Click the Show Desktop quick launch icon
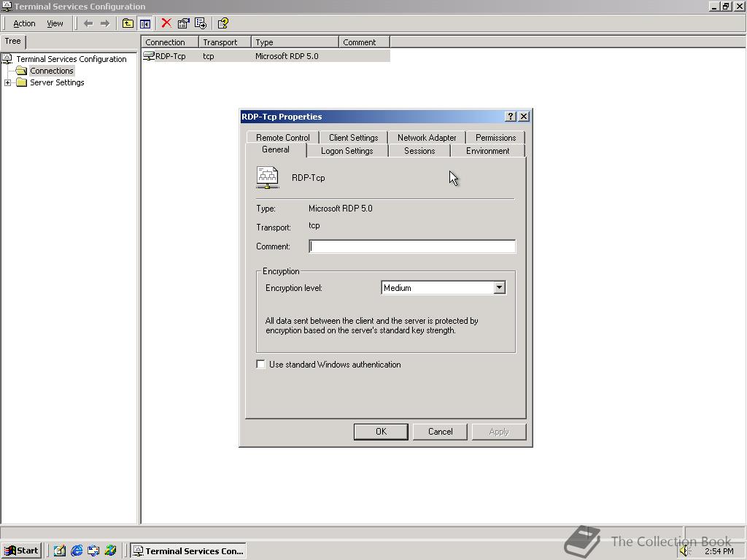This screenshot has width=747, height=560. pos(60,551)
